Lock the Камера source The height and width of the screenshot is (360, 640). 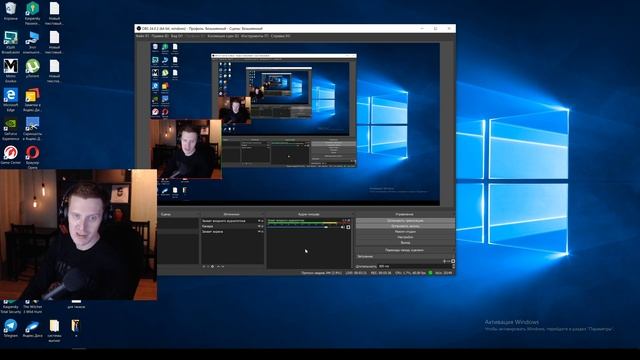[262, 226]
